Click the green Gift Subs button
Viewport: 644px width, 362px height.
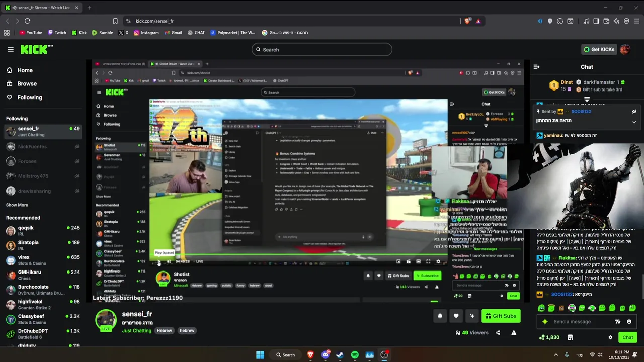tap(501, 316)
